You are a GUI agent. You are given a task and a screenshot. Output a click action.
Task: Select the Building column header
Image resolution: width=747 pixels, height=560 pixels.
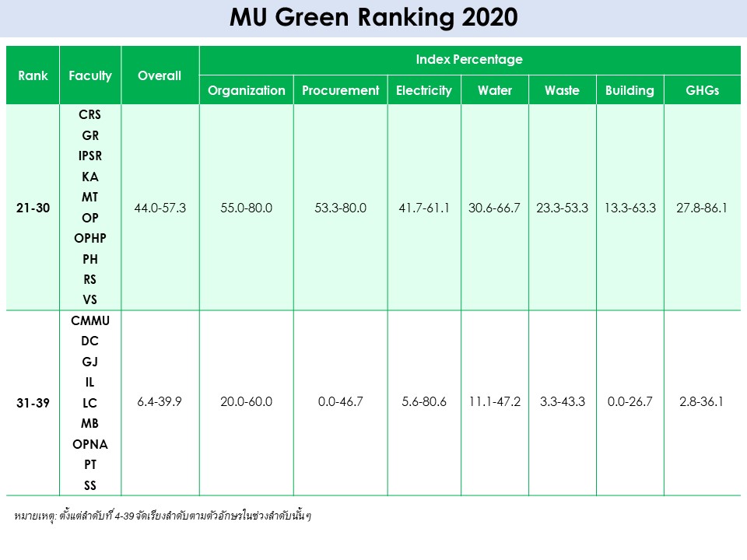point(630,90)
